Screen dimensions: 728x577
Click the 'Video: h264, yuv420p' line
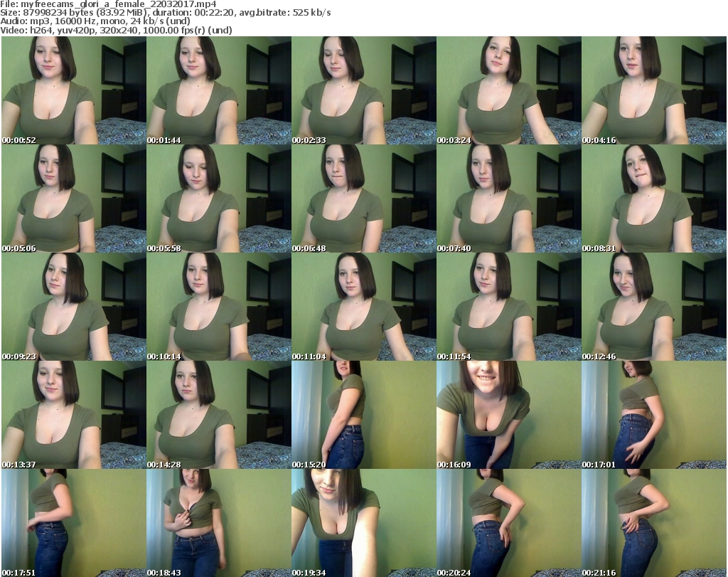pos(116,30)
